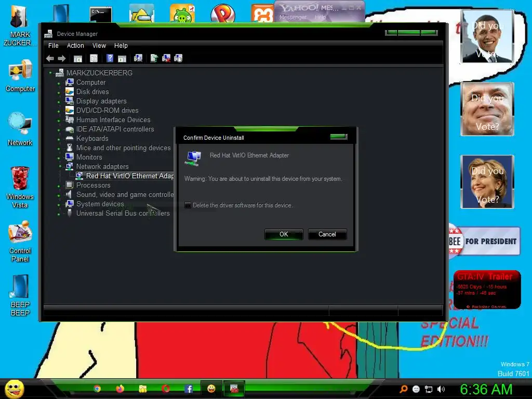This screenshot has height=399, width=532.
Task: Open the folder icon in the taskbar
Action: (142, 389)
